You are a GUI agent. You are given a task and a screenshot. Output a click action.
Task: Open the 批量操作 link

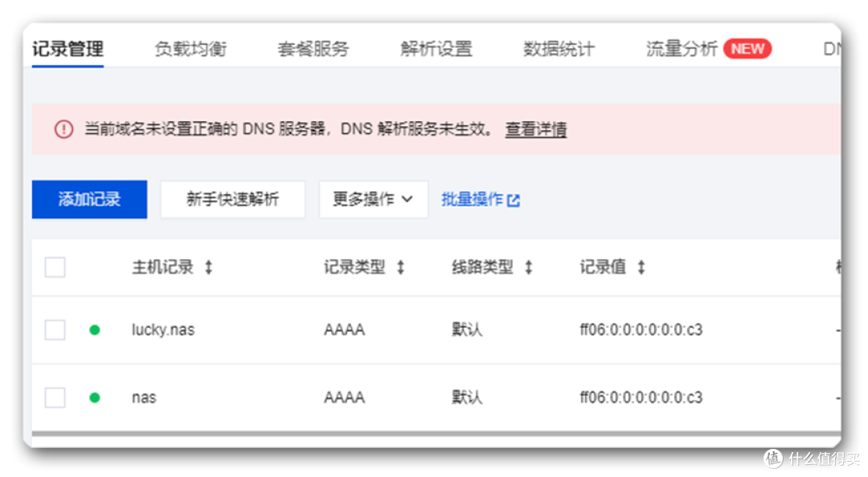(480, 199)
